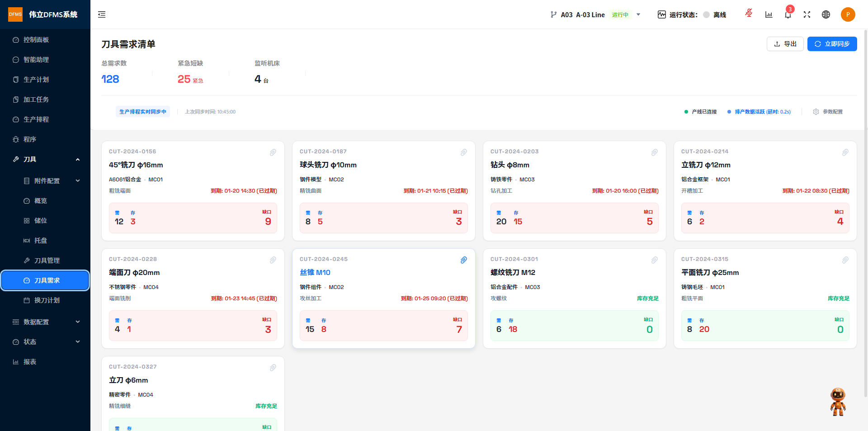The width and height of the screenshot is (868, 431).
Task: Click the 导出 export button
Action: pos(785,44)
